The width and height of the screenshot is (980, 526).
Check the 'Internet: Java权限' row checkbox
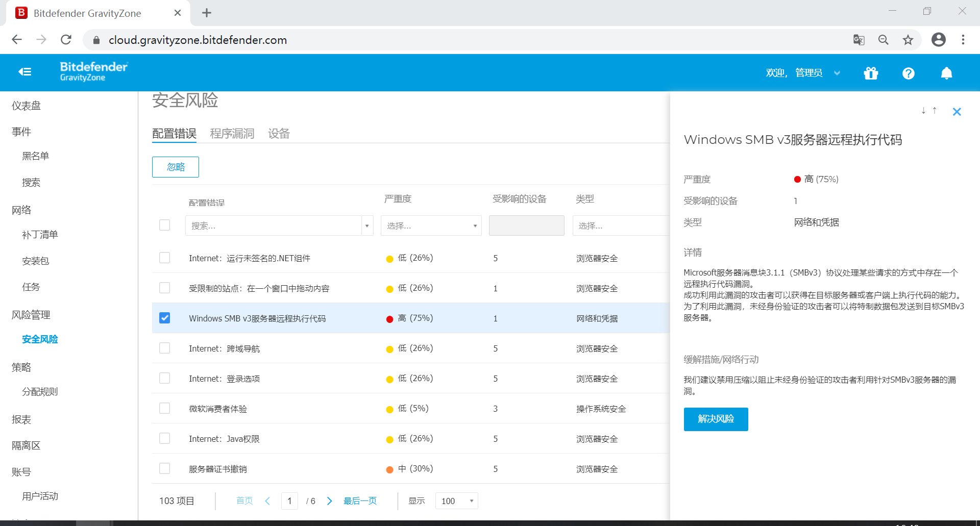click(164, 438)
